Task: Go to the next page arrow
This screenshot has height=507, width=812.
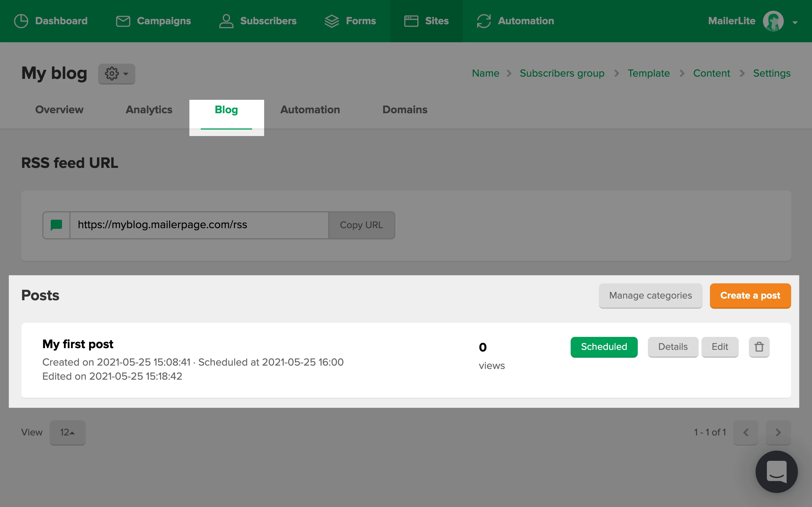Action: pyautogui.click(x=778, y=432)
